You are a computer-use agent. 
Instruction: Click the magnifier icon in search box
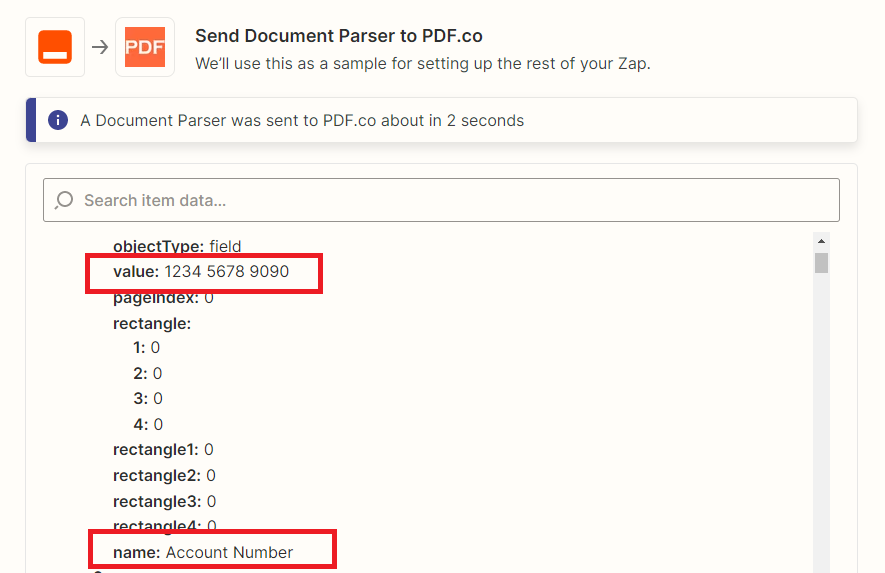(64, 200)
